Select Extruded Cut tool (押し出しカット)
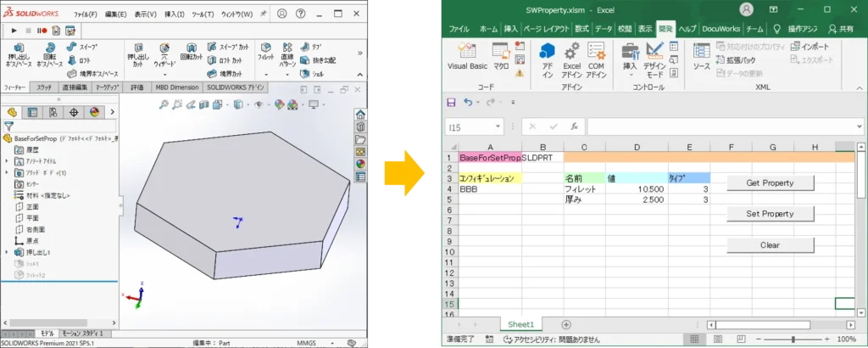Image resolution: width=868 pixels, height=348 pixels. (x=138, y=53)
